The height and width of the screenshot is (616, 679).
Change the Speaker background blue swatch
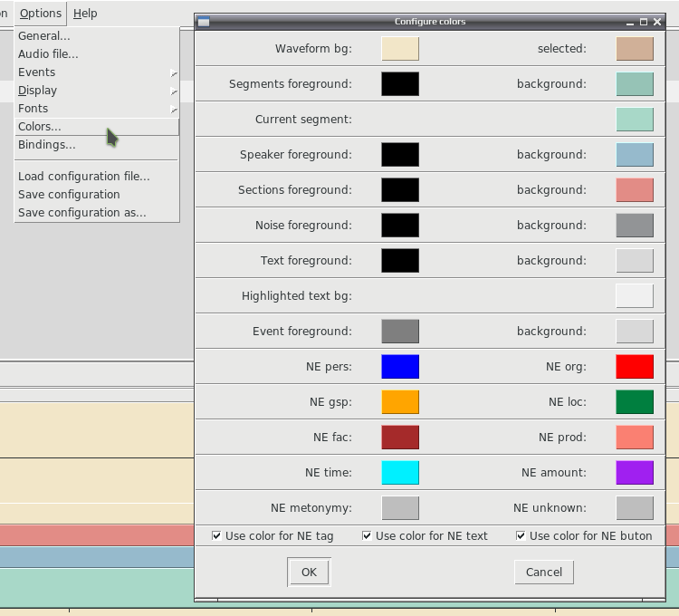point(635,155)
